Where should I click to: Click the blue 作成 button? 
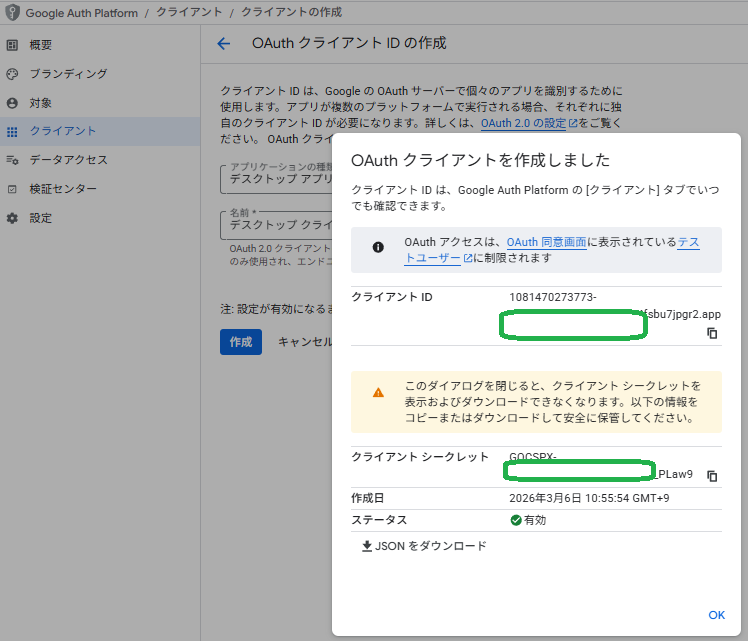(x=240, y=342)
